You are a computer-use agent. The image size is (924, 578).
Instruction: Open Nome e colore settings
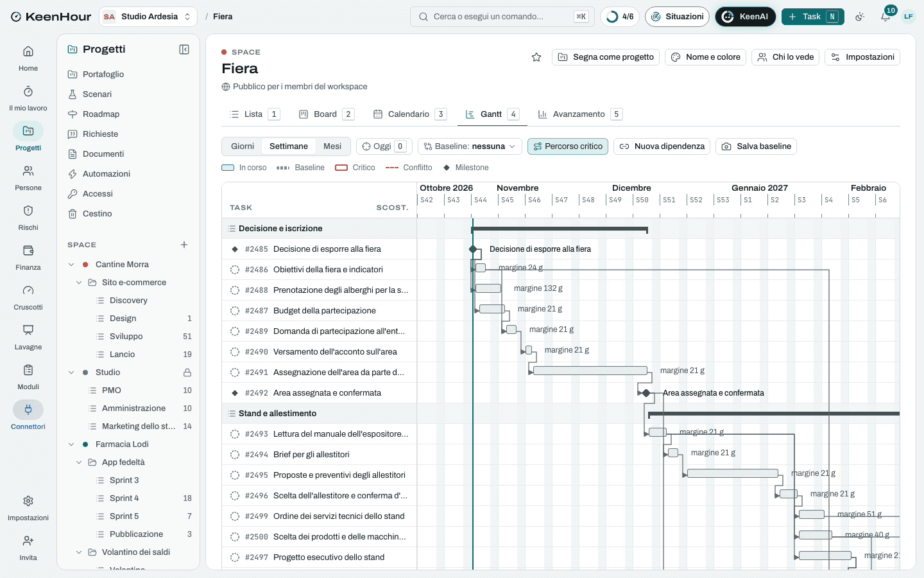click(x=705, y=57)
